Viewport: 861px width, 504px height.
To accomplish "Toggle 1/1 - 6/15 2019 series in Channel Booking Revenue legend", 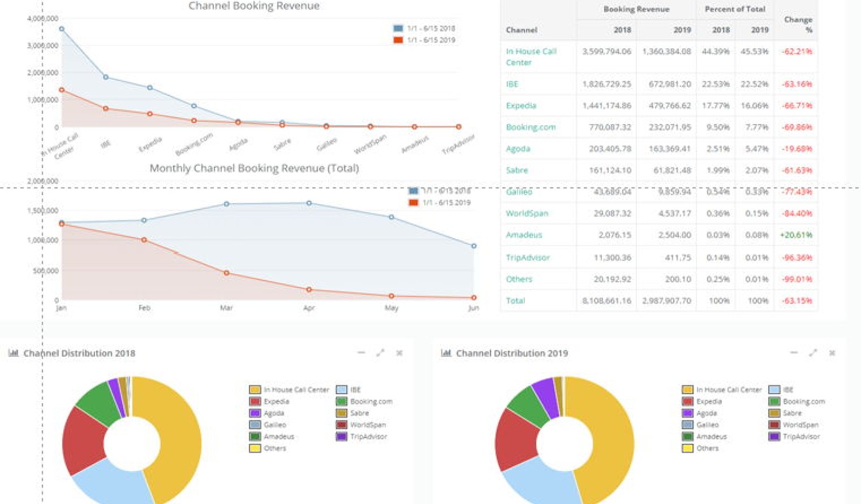I will (424, 40).
